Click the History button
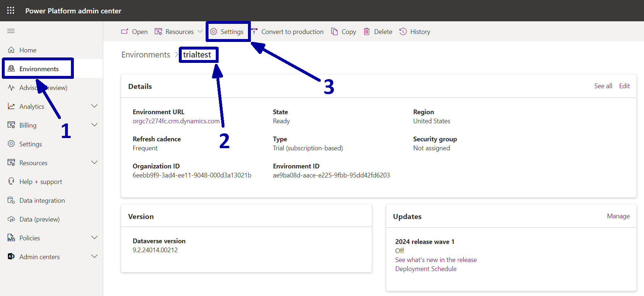This screenshot has width=644, height=296. click(415, 31)
